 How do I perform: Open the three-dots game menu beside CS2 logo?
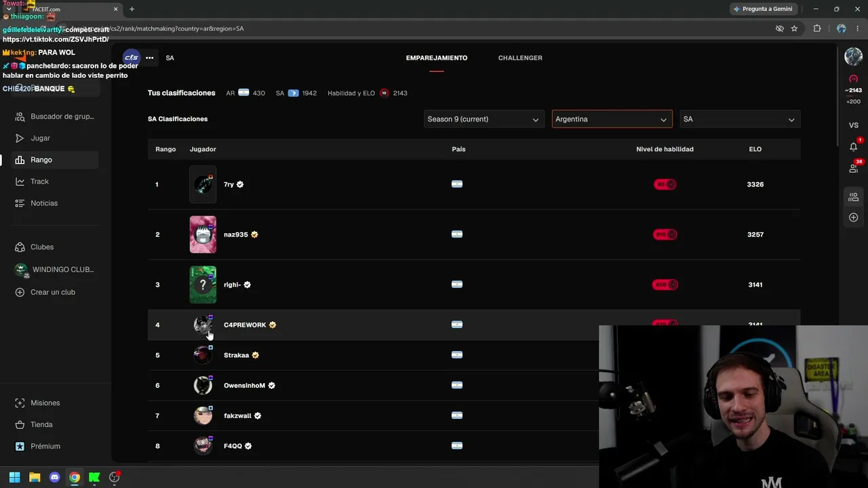(x=149, y=58)
